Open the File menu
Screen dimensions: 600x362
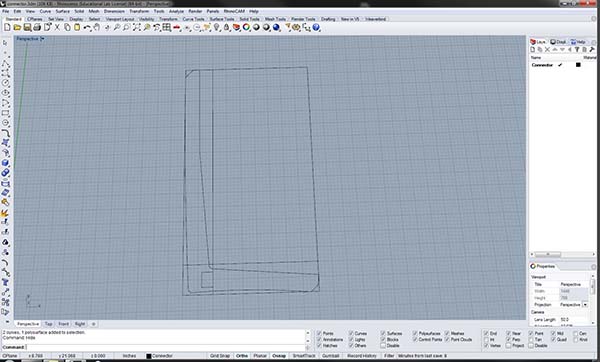point(5,11)
